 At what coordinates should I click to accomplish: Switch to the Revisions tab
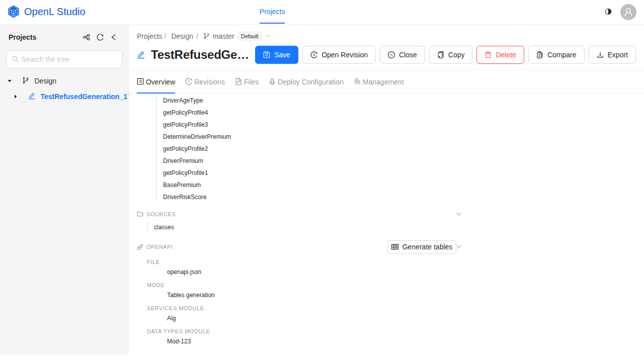(205, 82)
